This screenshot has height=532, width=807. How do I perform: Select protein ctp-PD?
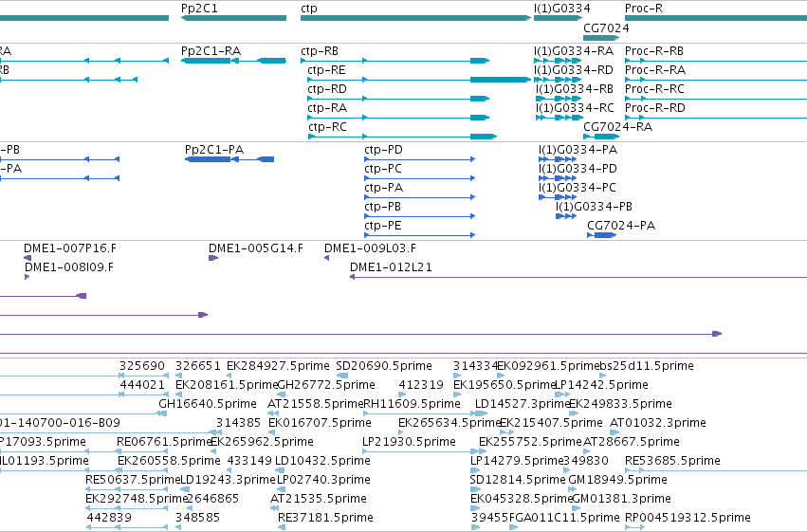(x=419, y=159)
